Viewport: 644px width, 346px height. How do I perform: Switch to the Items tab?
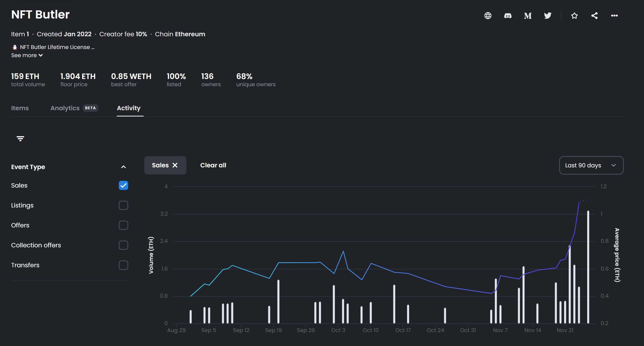coord(20,108)
